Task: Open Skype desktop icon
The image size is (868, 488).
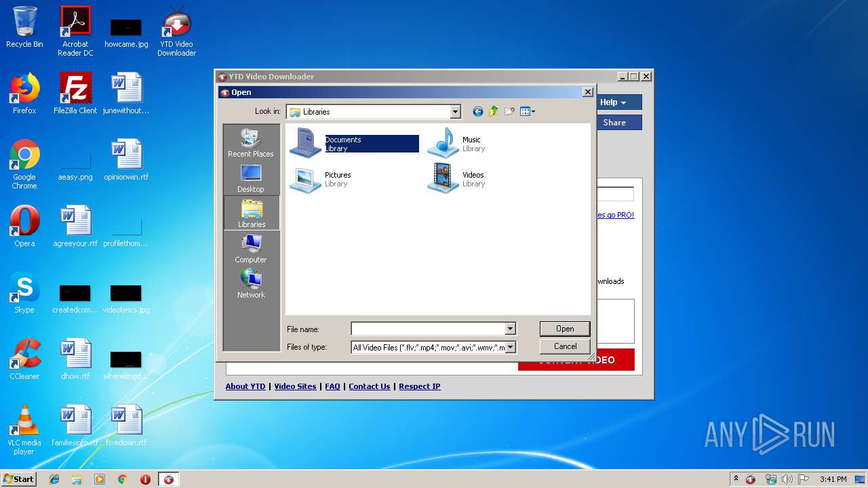Action: pyautogui.click(x=24, y=293)
